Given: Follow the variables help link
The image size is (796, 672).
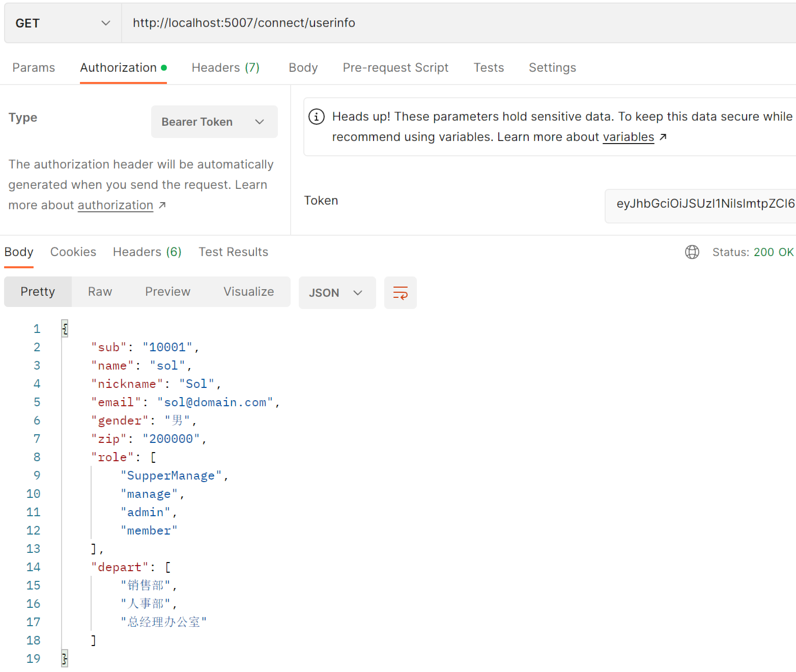Looking at the screenshot, I should click(x=628, y=137).
